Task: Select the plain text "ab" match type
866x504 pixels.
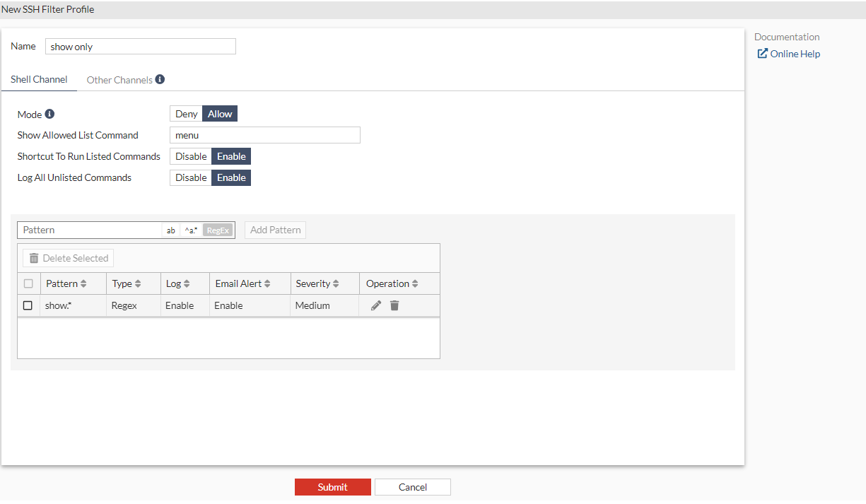Action: click(x=170, y=230)
